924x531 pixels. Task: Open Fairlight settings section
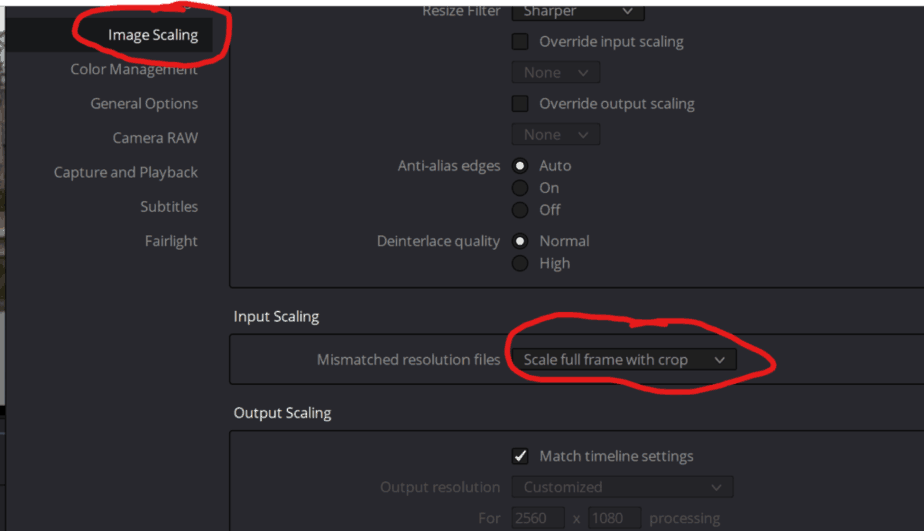coord(171,241)
